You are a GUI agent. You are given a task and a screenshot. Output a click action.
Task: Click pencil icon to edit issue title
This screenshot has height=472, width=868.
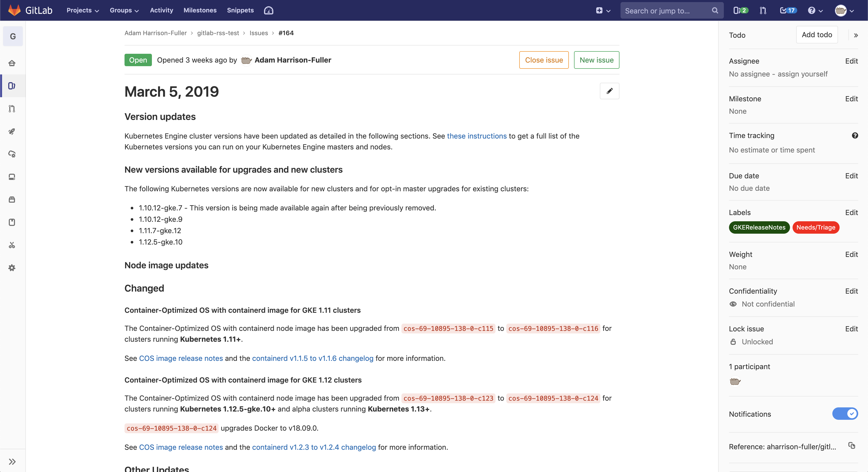pos(610,91)
